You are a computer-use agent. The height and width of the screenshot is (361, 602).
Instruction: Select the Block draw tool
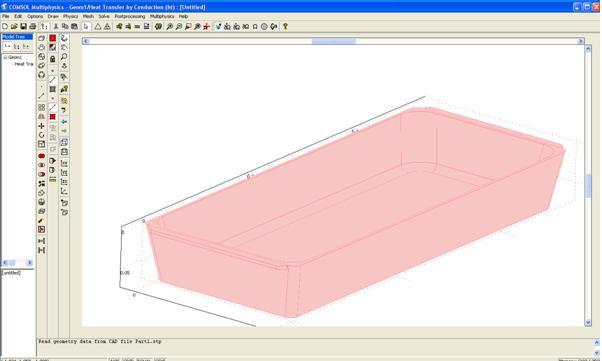click(41, 38)
